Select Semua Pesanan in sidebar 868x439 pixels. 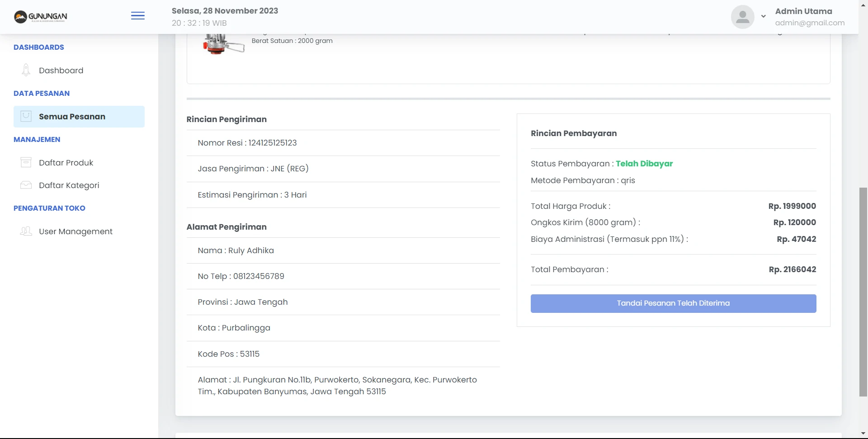pos(72,117)
